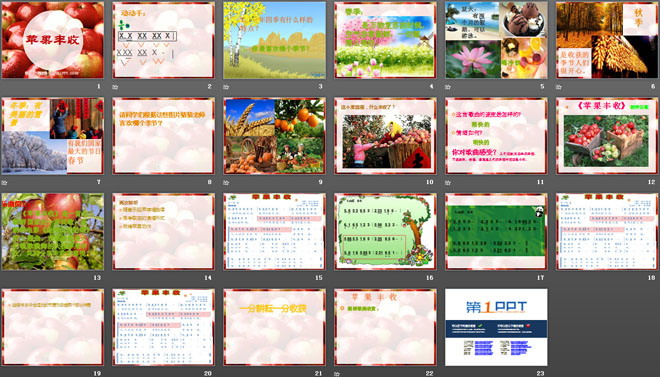Click the animation star icon under slide 9
Viewport: 660px width, 377px height.
226,183
